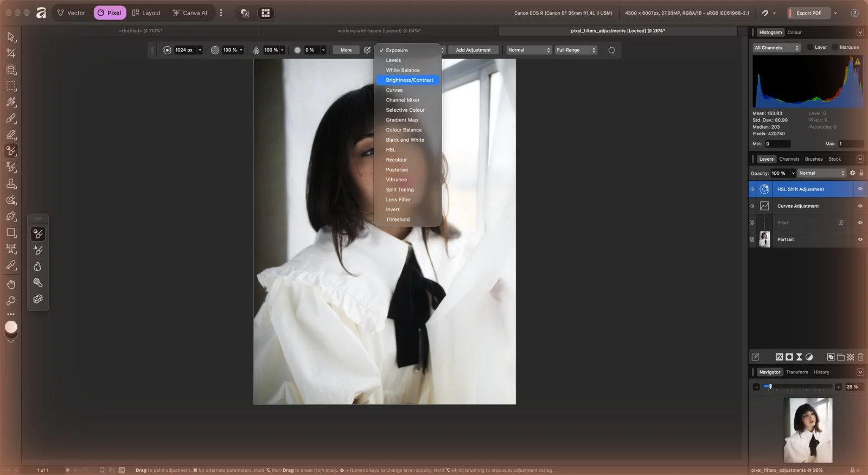The image size is (868, 475).
Task: Enable the Layer checkbox in Histogram
Action: click(810, 47)
